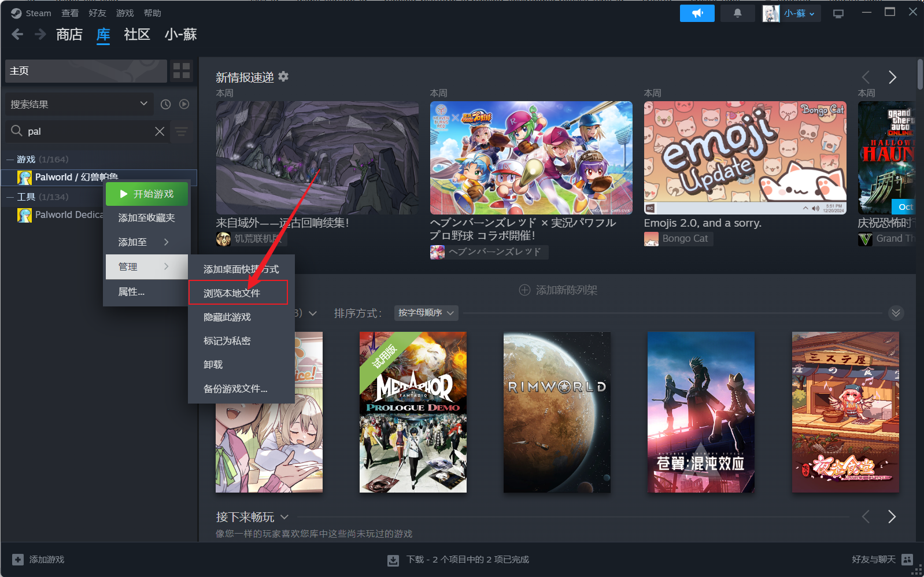Click the announcements megaphone icon
The image size is (924, 577).
pos(697,13)
